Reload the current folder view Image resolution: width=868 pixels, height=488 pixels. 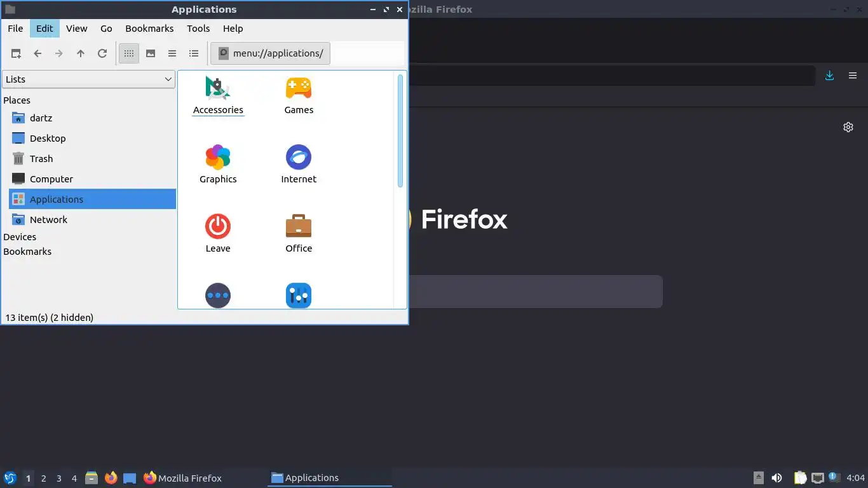(102, 53)
